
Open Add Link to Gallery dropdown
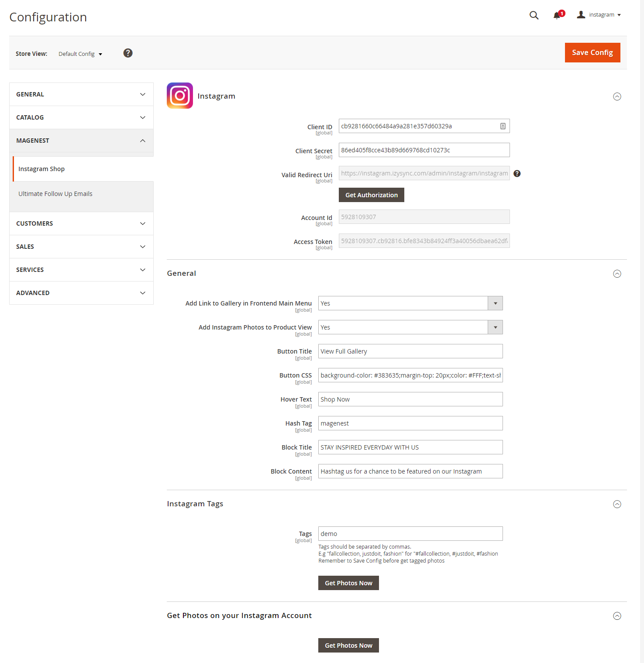point(410,303)
